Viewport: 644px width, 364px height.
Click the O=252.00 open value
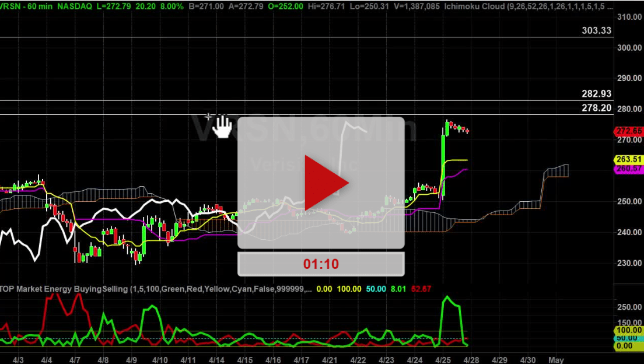285,6
